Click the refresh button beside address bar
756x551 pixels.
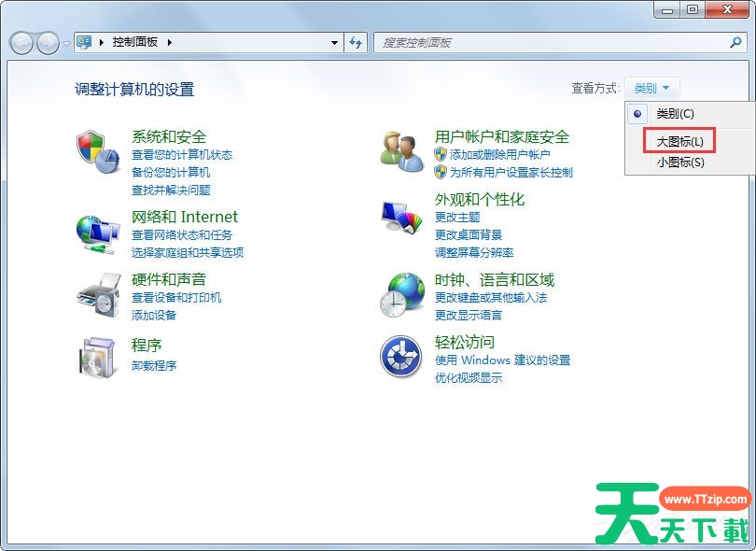(356, 42)
